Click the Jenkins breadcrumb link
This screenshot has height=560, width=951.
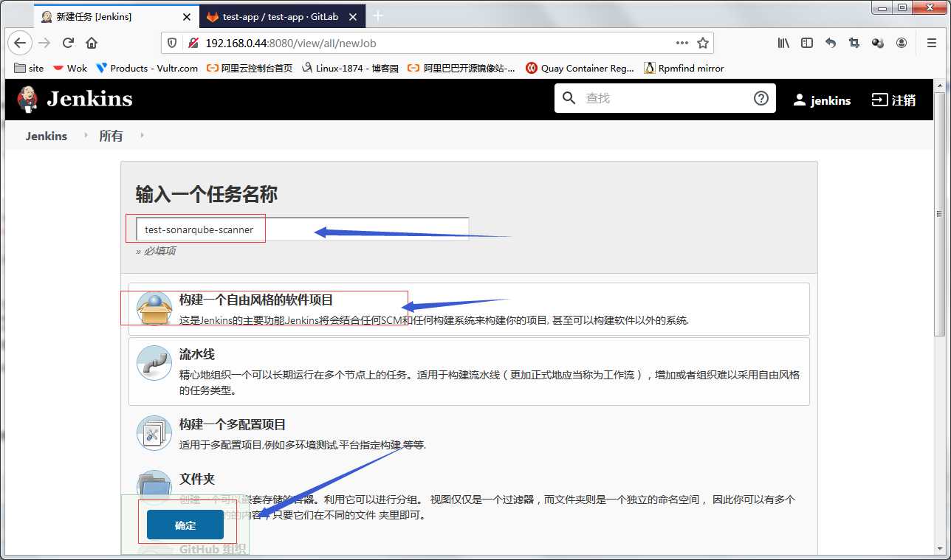(46, 136)
